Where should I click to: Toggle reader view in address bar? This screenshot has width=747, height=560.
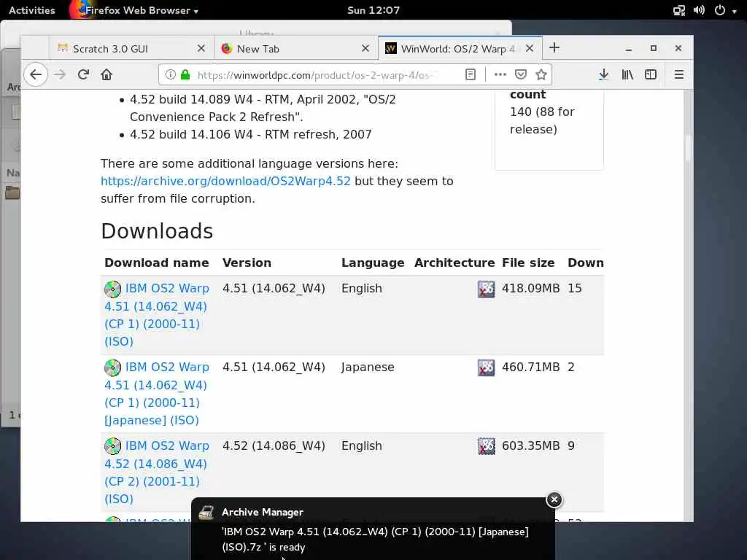click(x=471, y=75)
